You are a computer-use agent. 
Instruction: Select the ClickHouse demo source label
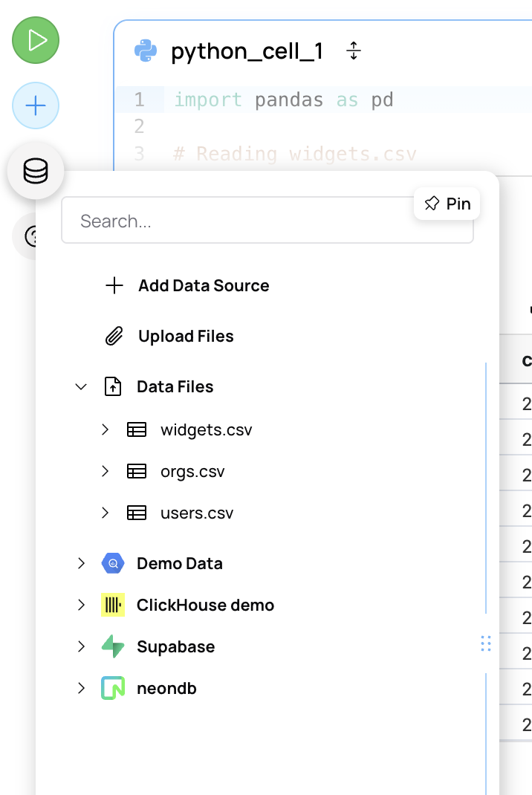point(205,605)
